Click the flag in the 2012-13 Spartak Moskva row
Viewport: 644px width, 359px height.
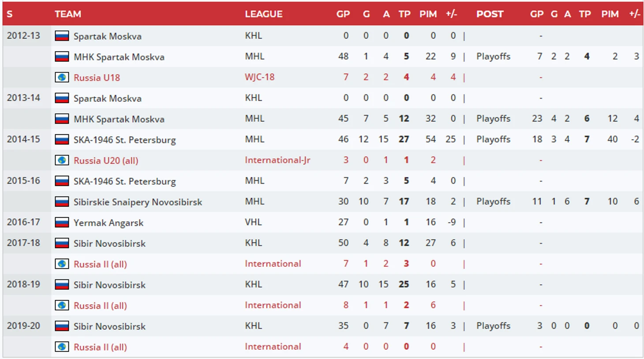pos(62,36)
